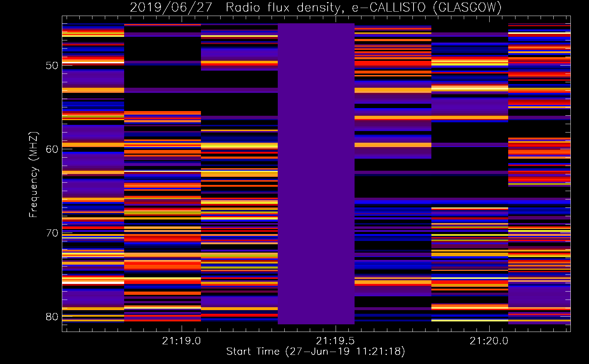Click the 'Frequency (MHZ)' y-axis label
The image size is (589, 364).
(x=33, y=174)
